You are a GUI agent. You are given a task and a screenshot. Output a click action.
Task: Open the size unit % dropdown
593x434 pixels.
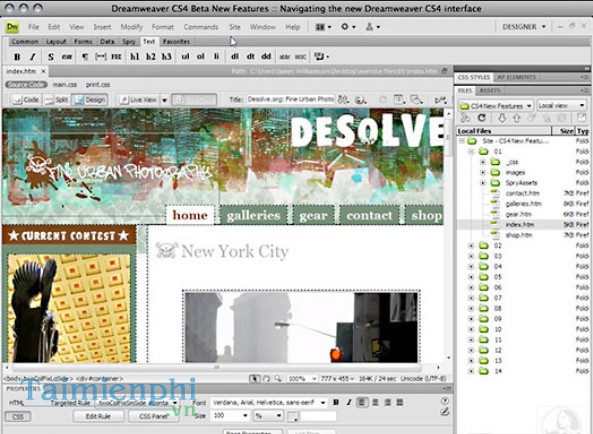coord(268,416)
